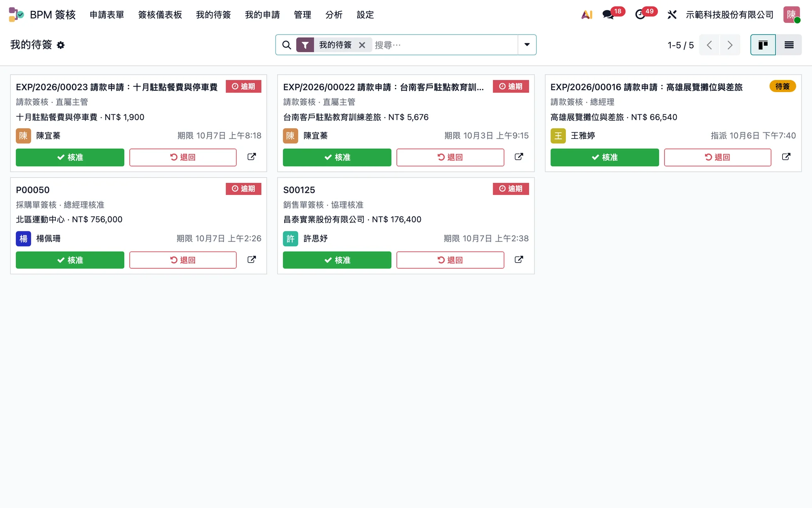This screenshot has width=812, height=508.
Task: Click 採購單簽核 · 總經理核准 subtitle
Action: [60, 205]
